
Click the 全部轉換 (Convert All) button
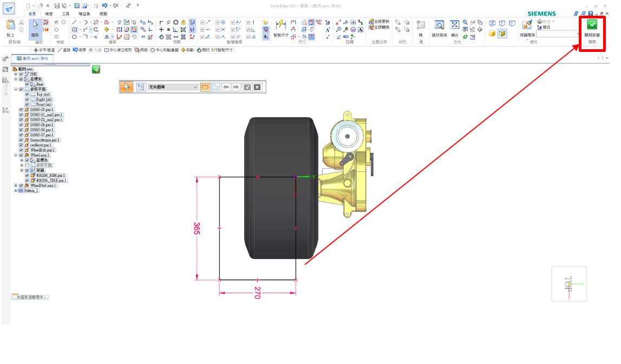pyautogui.click(x=380, y=27)
